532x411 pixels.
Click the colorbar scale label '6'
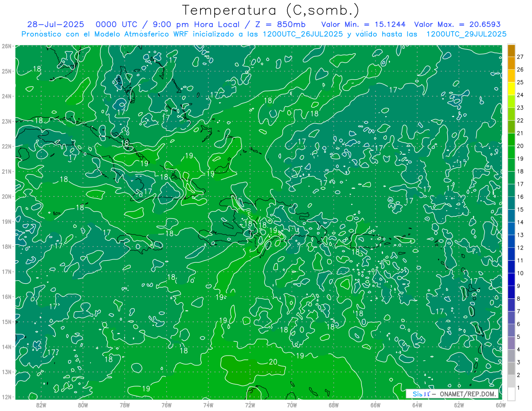(x=518, y=324)
